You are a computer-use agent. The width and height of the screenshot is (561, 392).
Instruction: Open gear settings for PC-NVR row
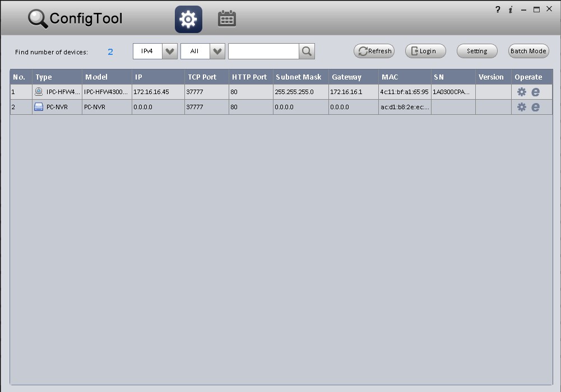[522, 107]
